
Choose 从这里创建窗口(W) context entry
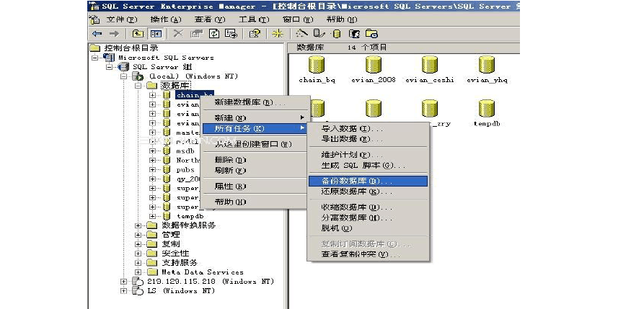tap(255, 144)
